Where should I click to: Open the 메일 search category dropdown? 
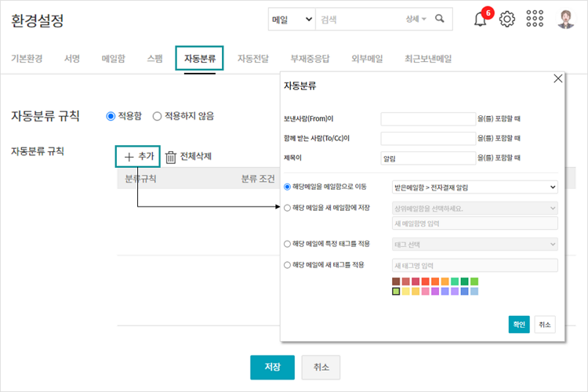[291, 19]
